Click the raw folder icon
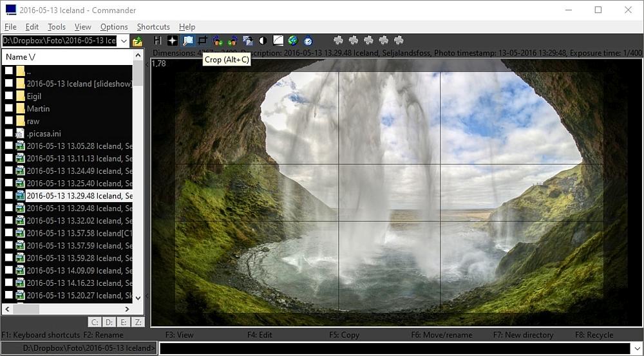Image resolution: width=644 pixels, height=356 pixels. 21,121
